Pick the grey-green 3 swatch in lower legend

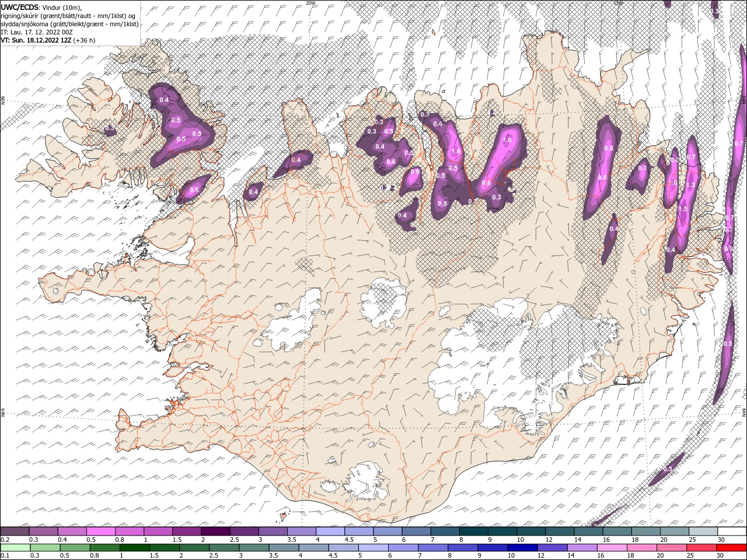(x=254, y=547)
